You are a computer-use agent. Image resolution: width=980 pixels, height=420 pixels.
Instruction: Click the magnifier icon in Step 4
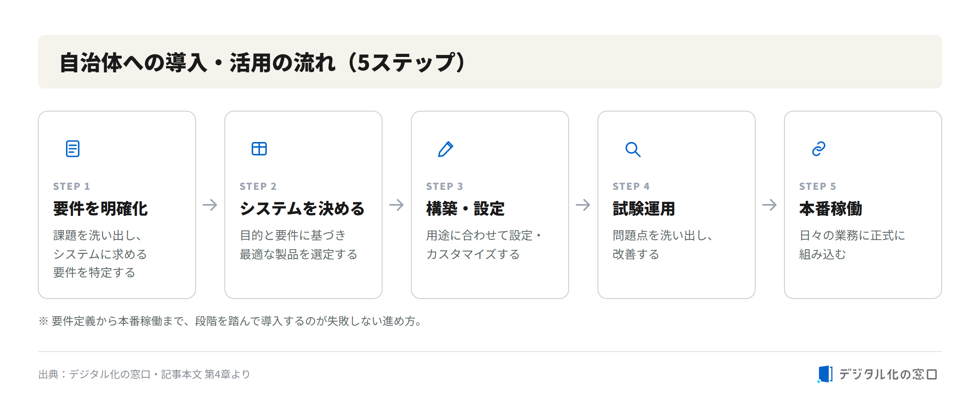pos(633,149)
